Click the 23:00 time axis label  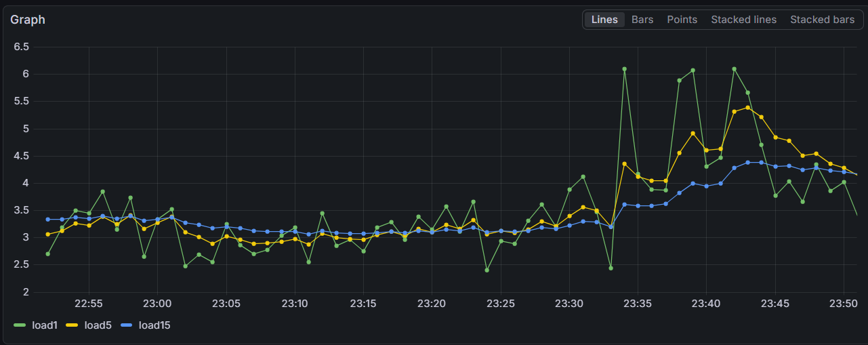pyautogui.click(x=157, y=303)
